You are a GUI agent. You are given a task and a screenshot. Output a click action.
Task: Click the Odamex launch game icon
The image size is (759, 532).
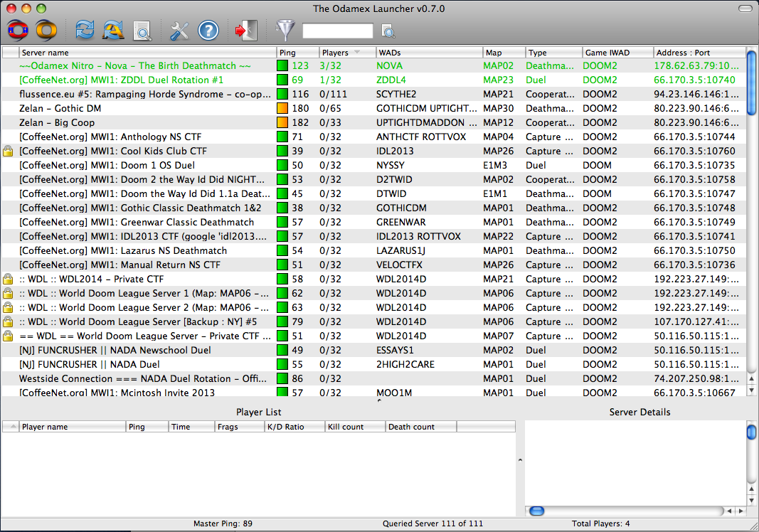[x=18, y=30]
